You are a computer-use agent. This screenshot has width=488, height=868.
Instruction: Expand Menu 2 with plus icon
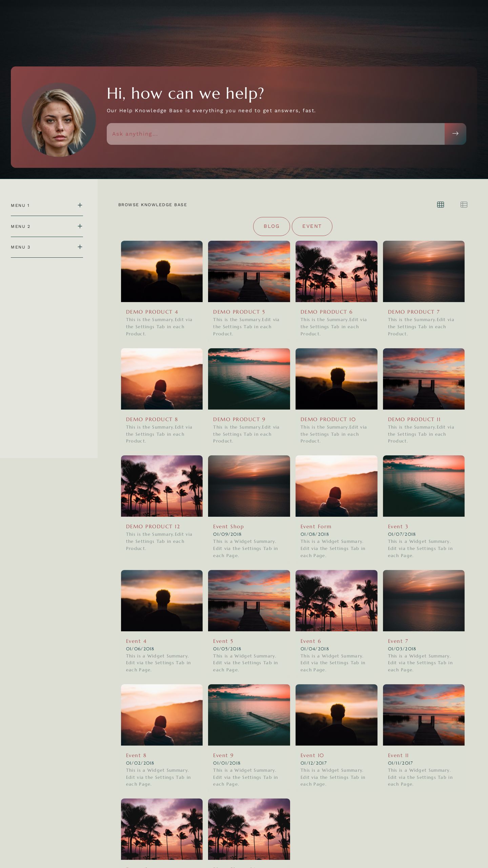click(80, 226)
